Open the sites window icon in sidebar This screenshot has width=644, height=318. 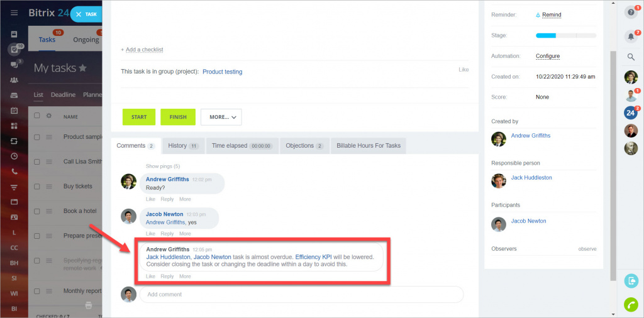click(14, 202)
